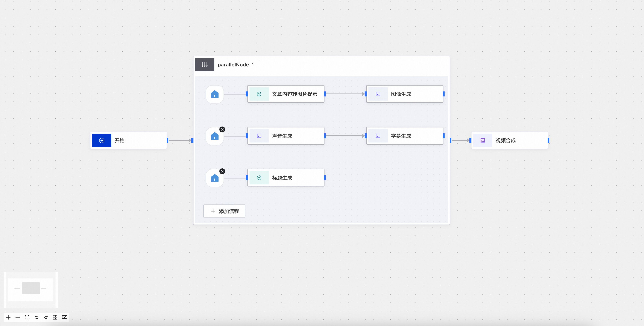The image size is (644, 326).
Task: Click the grid auto-layout icon
Action: pos(55,317)
